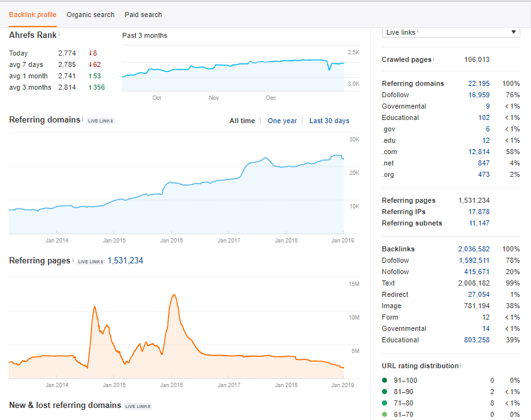
Task: Click info icon next to Referring domains heading
Action: tap(82, 119)
